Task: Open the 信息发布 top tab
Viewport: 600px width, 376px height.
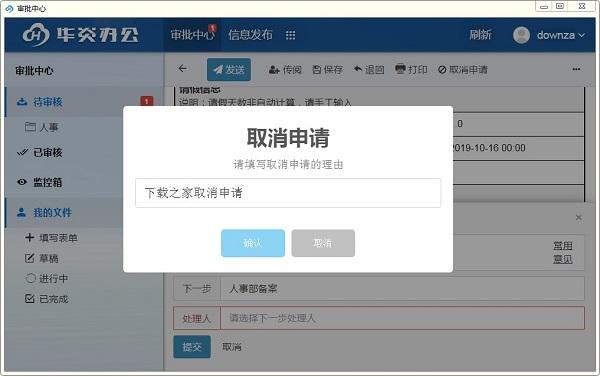Action: pos(250,35)
